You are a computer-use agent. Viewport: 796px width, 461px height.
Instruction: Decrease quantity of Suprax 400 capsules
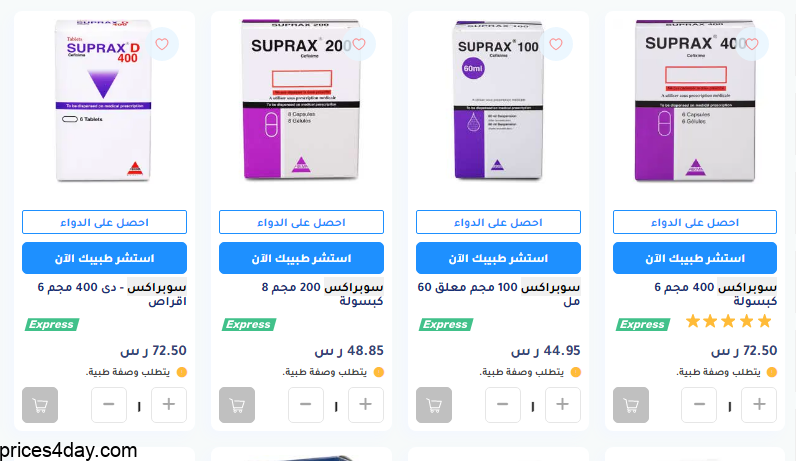700,405
